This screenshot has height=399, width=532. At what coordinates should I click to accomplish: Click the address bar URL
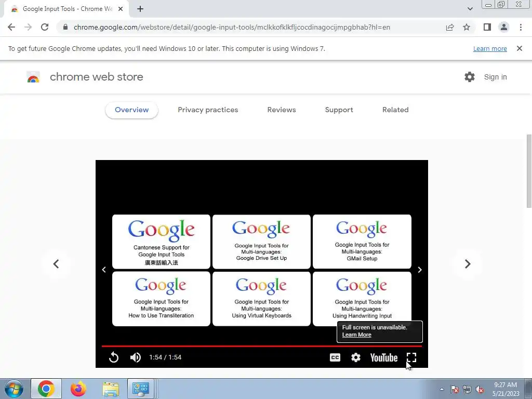(x=232, y=27)
